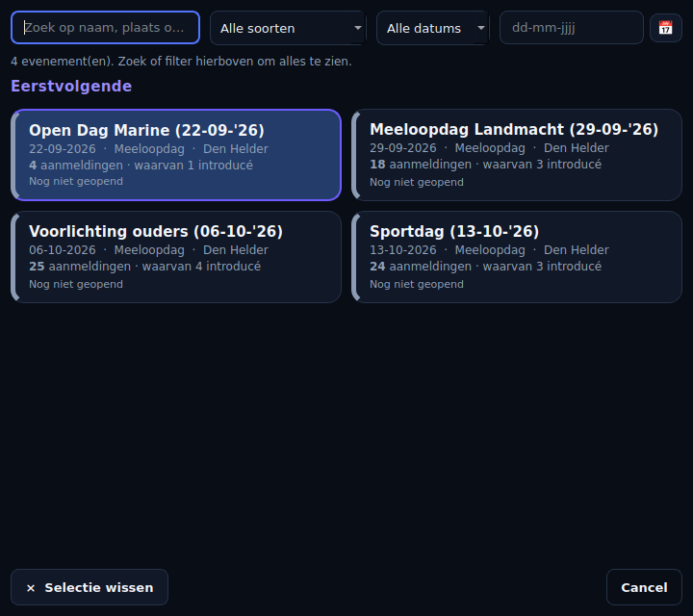Click the 'Eerstvolgende' section heading
This screenshot has width=693, height=616.
coord(71,87)
